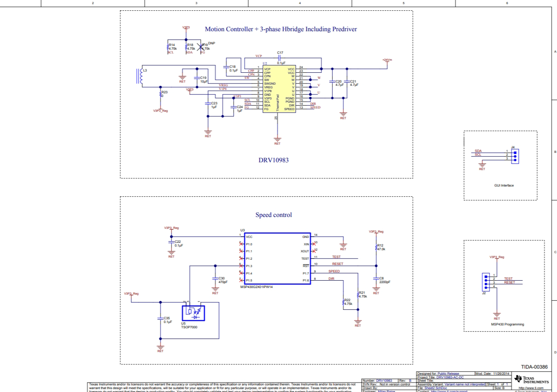Click the TSOP7000 part label
The height and width of the screenshot is (392, 557).
189,327
